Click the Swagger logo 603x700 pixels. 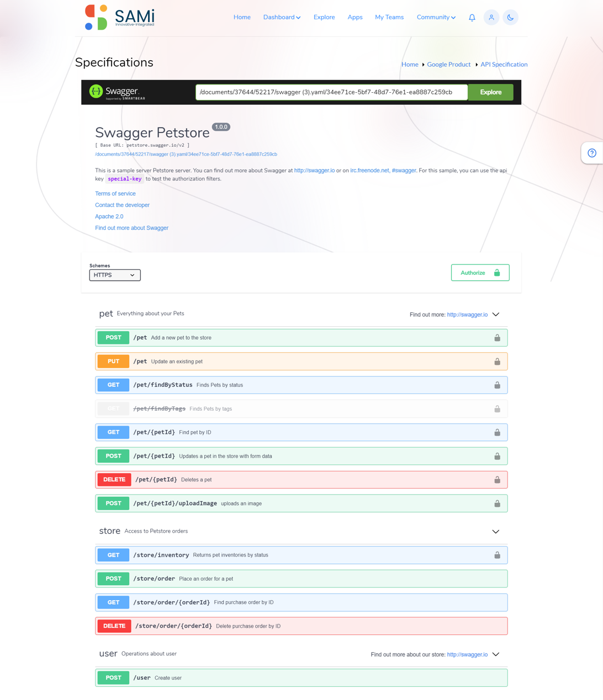(118, 92)
